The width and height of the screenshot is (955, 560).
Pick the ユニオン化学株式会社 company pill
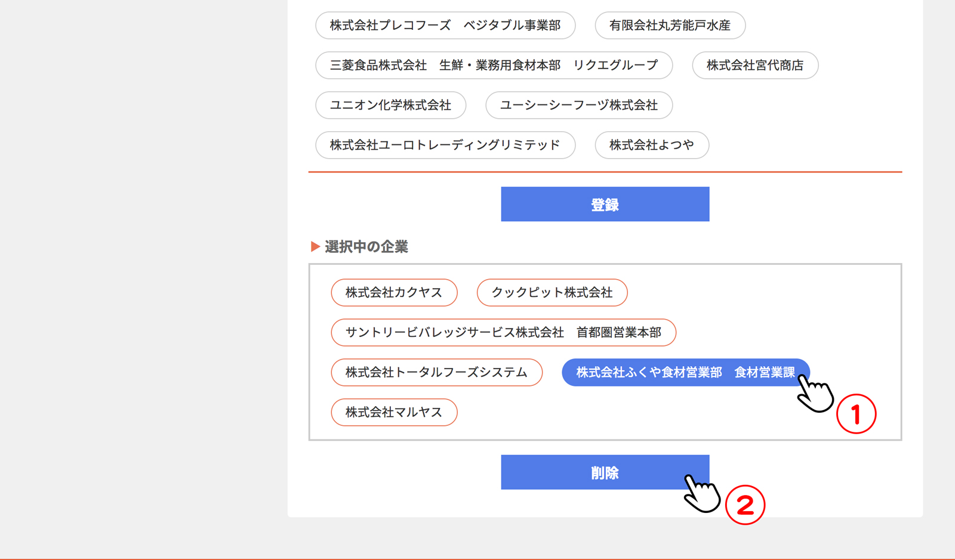coord(390,106)
